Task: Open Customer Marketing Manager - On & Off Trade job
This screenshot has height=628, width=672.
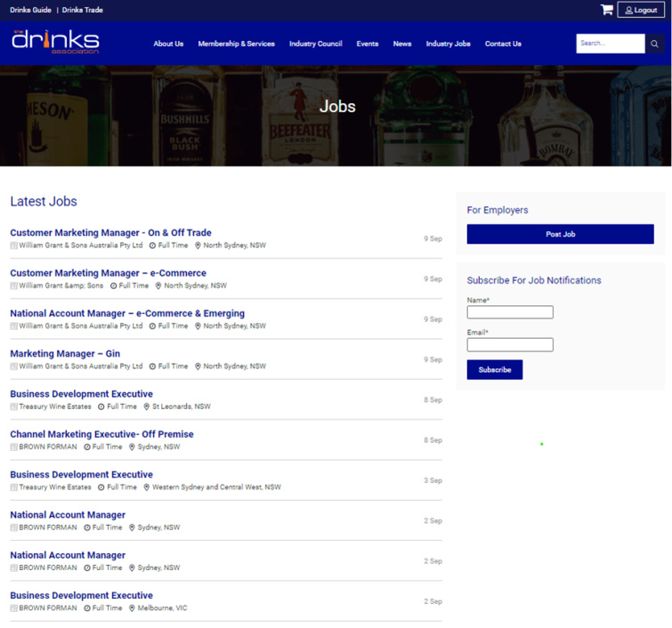Action: coord(110,232)
